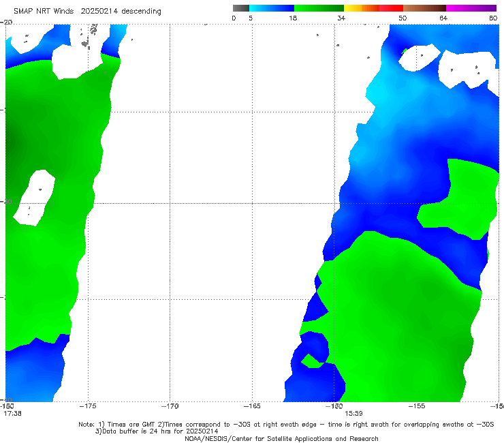
Task: Click the longitude label "-170"
Action: pyautogui.click(x=170, y=406)
